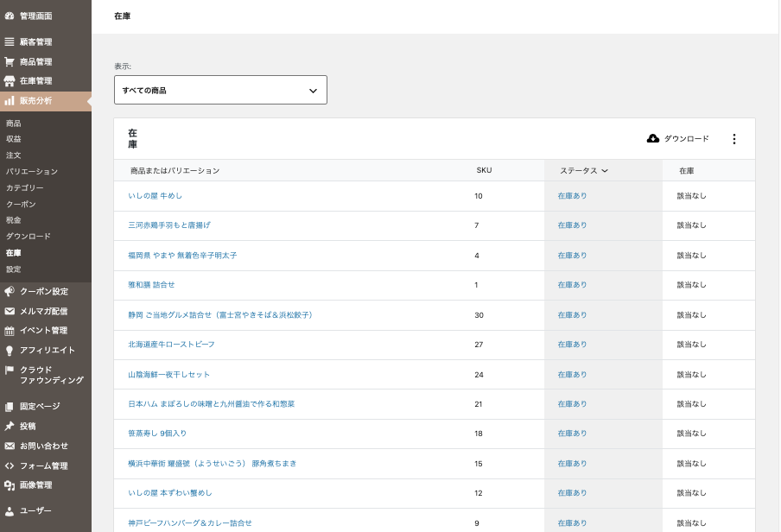
Task: Open the いしの屋 牛めし product link
Action: tap(155, 196)
